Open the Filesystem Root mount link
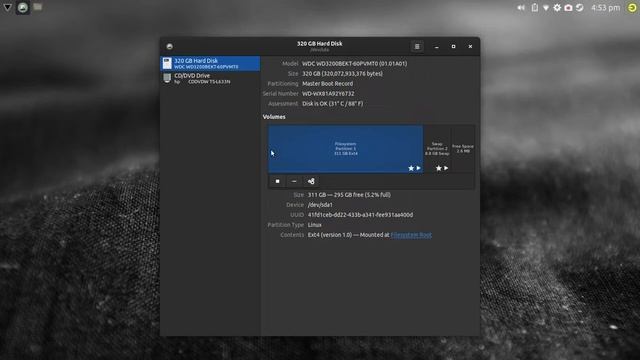 tap(411, 235)
